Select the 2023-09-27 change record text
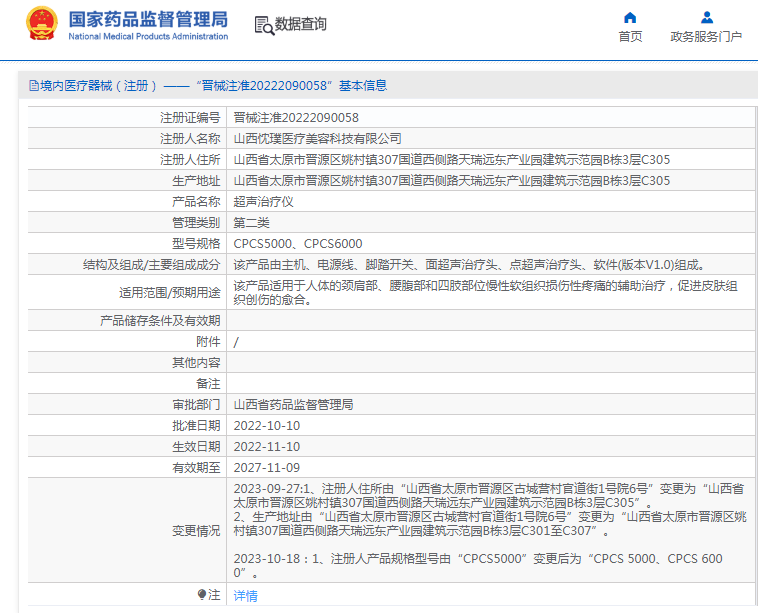The height and width of the screenshot is (613, 758). click(x=490, y=510)
